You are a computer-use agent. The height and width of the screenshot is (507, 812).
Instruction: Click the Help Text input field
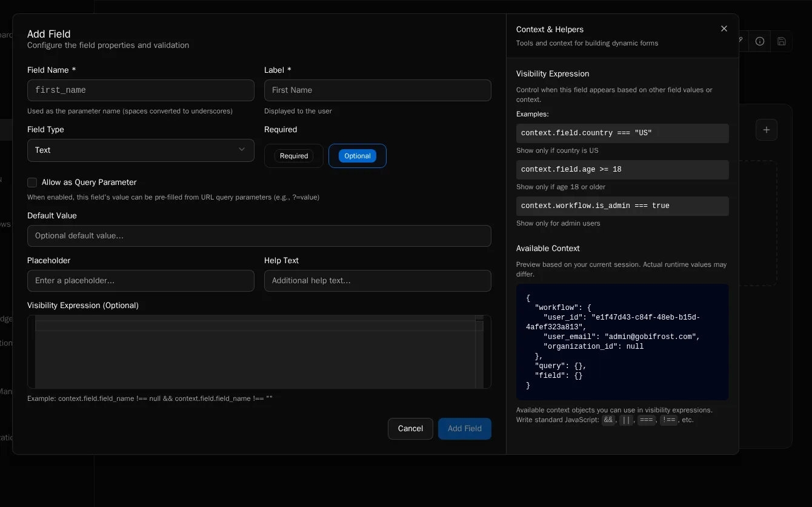point(378,281)
